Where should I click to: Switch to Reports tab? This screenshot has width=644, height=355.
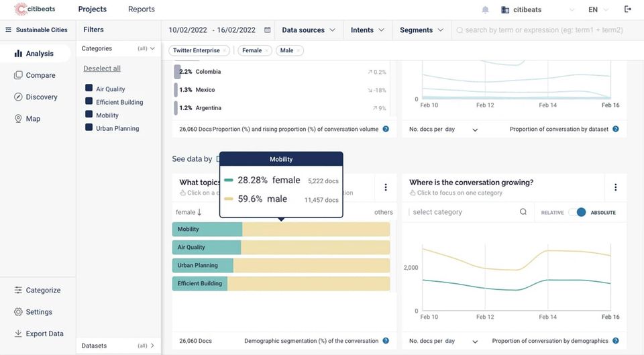[x=142, y=9]
